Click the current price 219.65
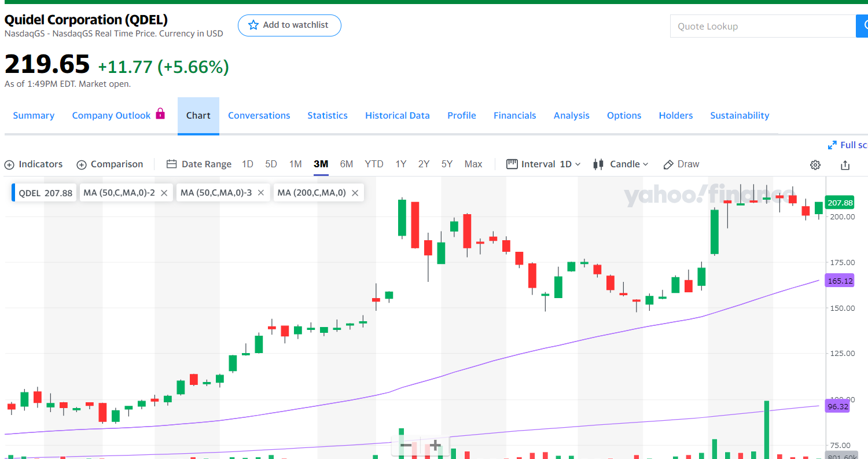Image resolution: width=868 pixels, height=459 pixels. 47,64
